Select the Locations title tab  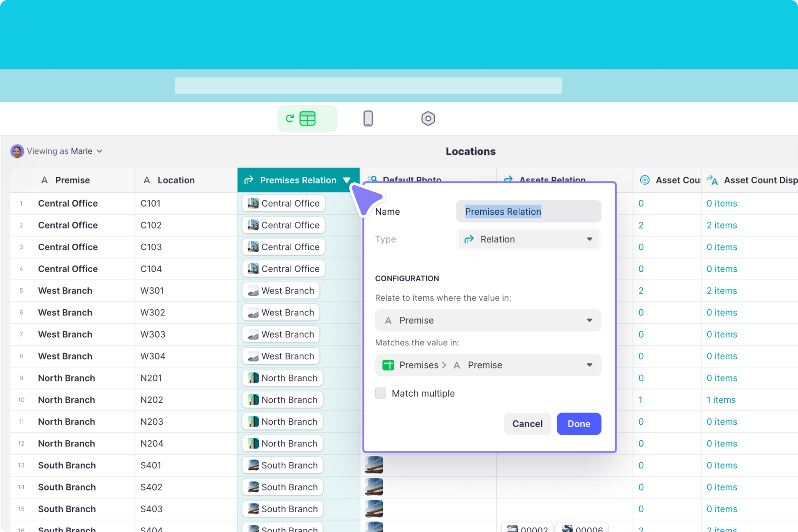(x=471, y=151)
